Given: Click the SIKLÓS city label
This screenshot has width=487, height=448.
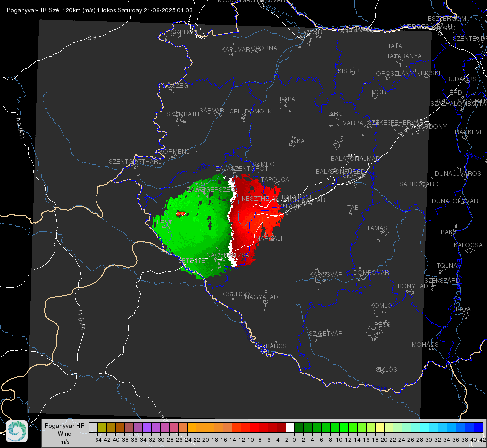Looking at the screenshot, I should [x=387, y=370].
